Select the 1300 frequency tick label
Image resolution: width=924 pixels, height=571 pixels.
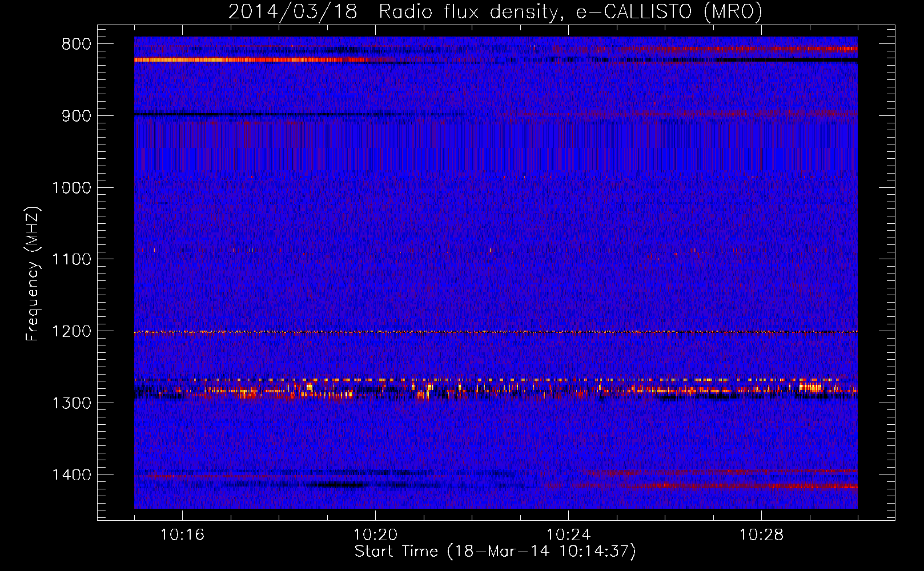71,404
